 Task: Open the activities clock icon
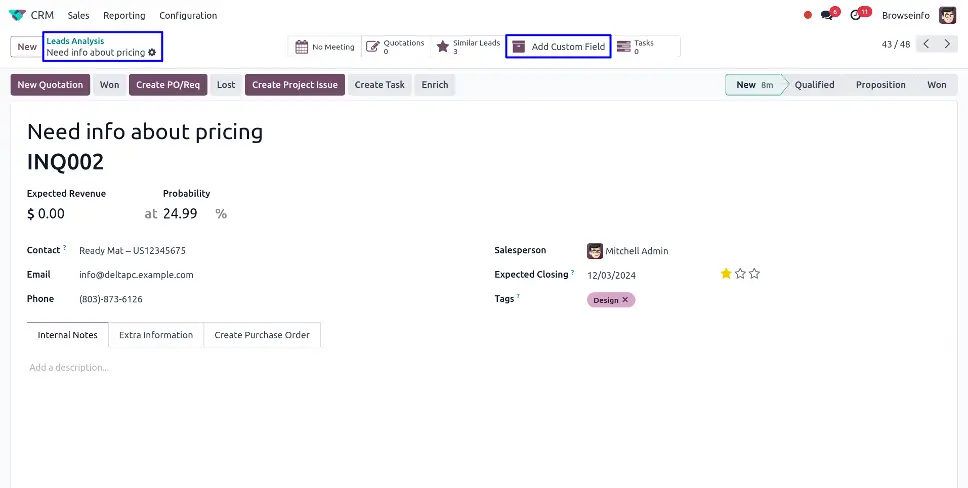pos(856,15)
